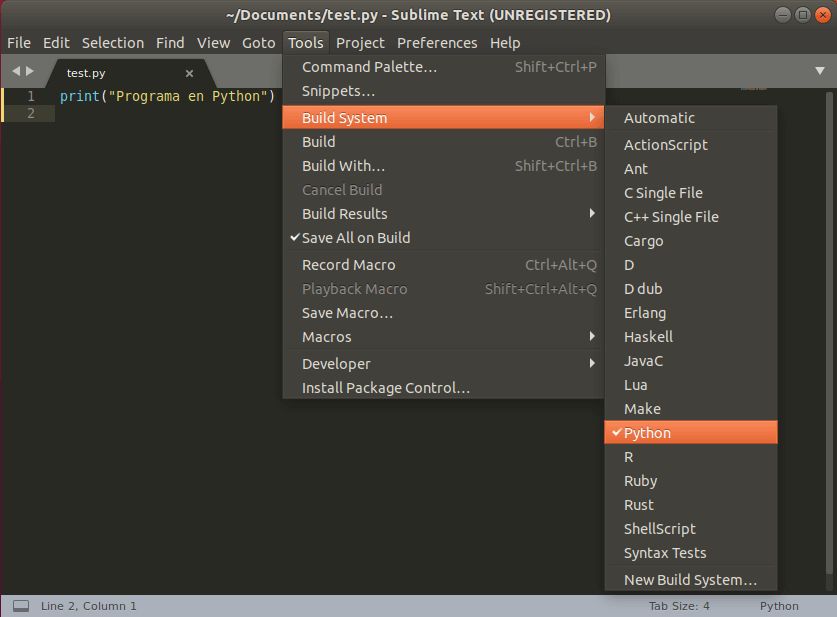This screenshot has height=617, width=837.
Task: Choose Ruby build system
Action: 691,481
